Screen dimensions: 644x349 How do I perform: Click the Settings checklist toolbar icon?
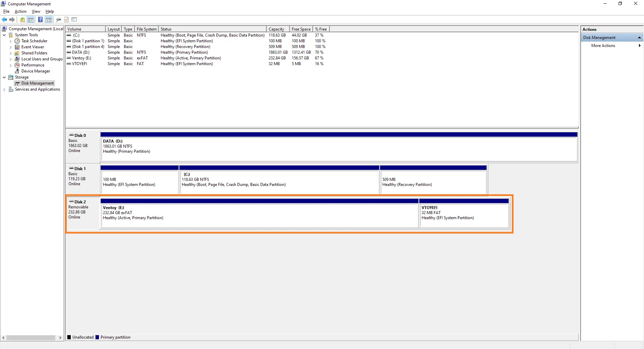(74, 19)
